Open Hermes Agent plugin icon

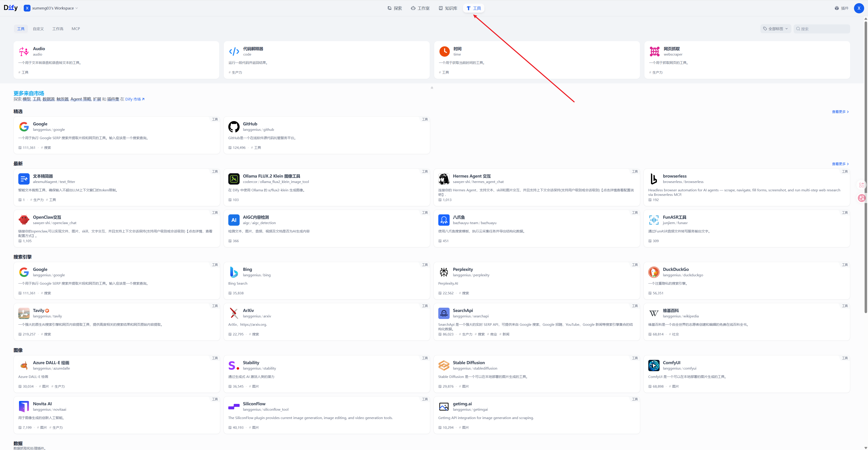[x=444, y=179]
